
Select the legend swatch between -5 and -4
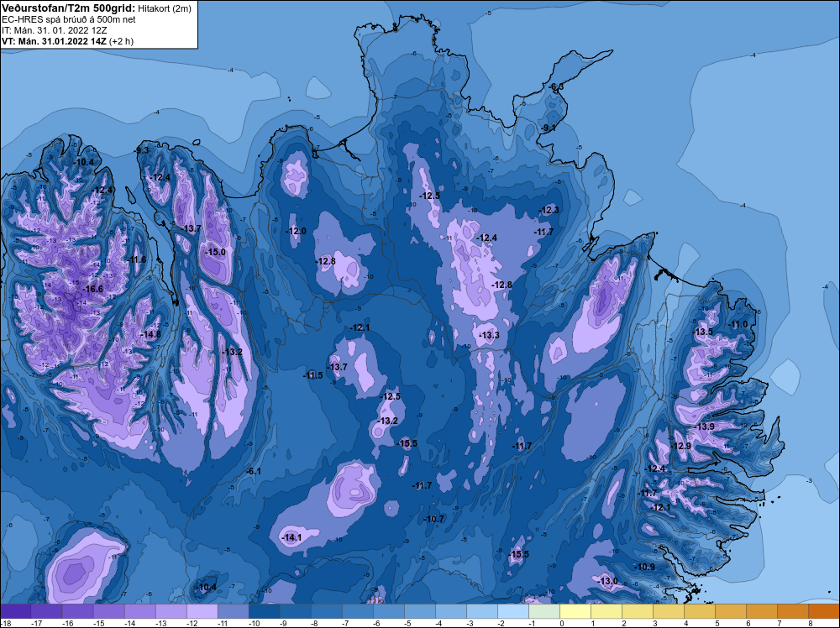(x=419, y=611)
